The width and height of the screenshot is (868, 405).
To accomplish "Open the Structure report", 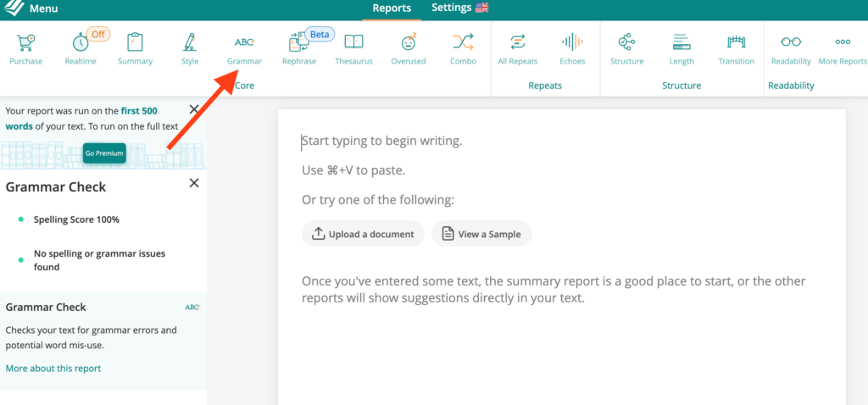I will coord(626,49).
